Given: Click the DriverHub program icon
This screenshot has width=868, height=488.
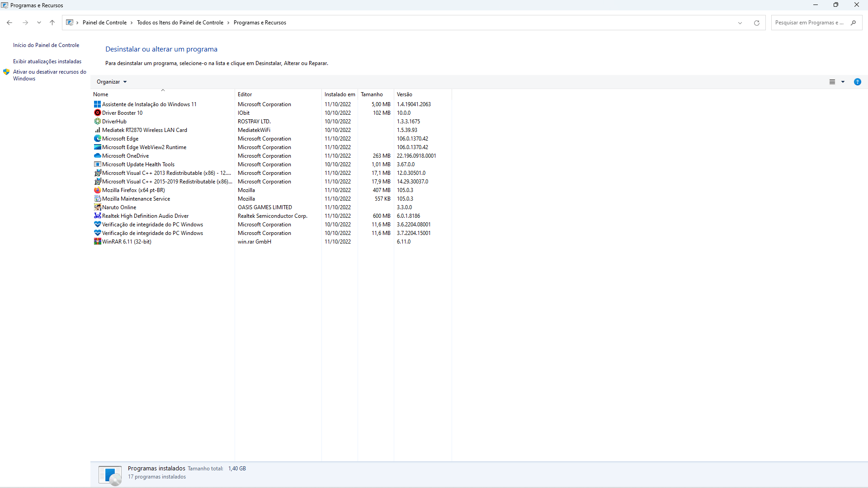Looking at the screenshot, I should [x=97, y=122].
